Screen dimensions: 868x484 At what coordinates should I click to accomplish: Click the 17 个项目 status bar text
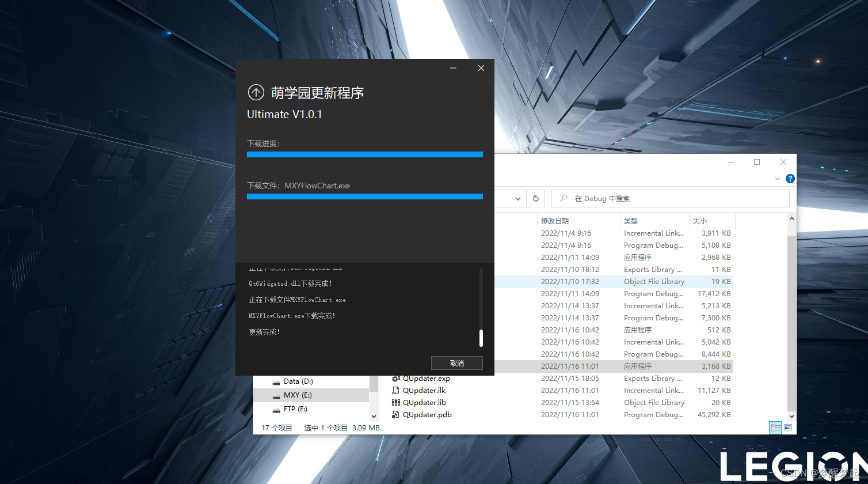point(277,428)
